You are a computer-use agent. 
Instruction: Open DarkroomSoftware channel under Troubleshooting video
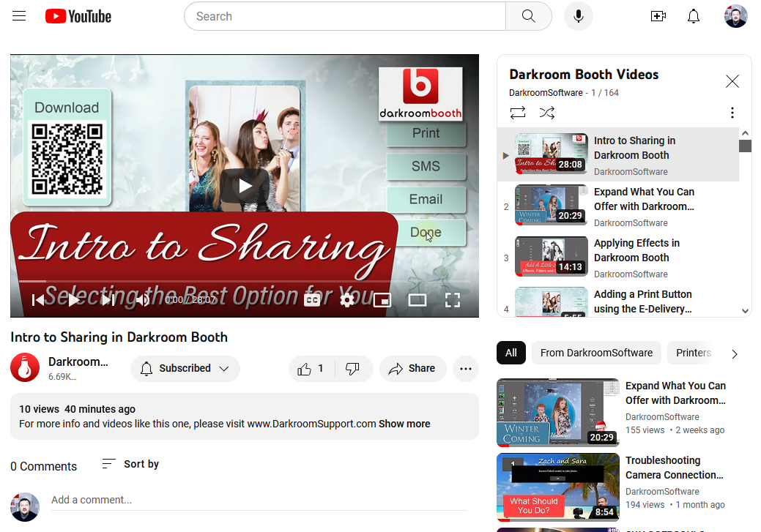coord(662,492)
